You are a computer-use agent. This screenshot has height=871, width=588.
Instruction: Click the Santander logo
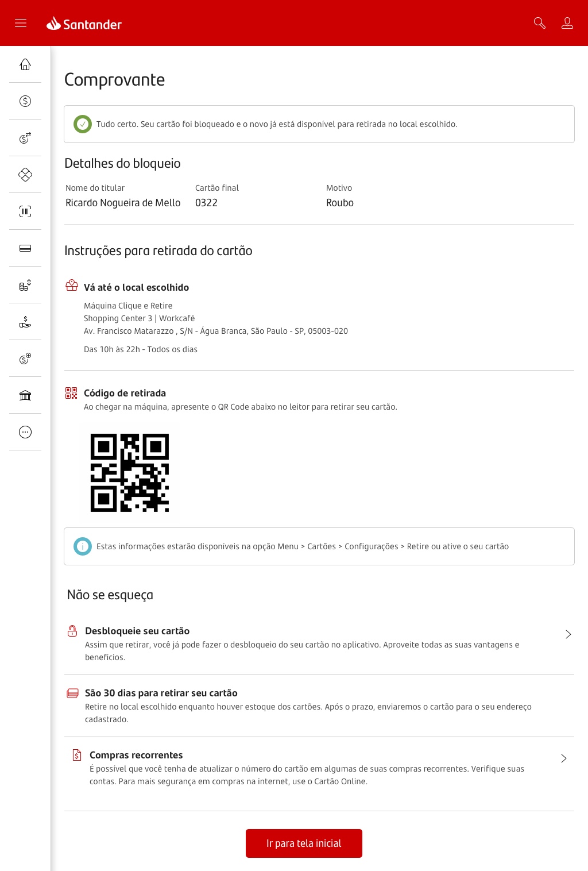[x=84, y=24]
